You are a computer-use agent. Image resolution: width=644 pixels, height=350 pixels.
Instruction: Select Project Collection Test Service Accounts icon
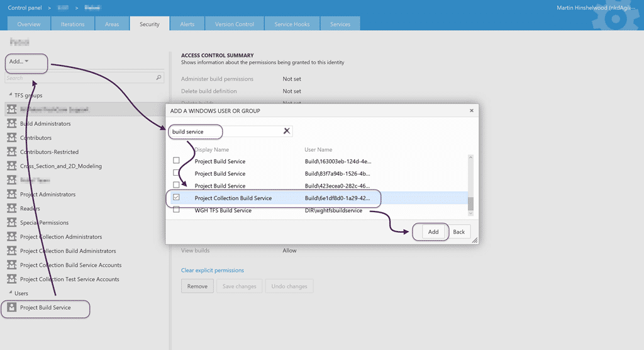click(x=11, y=279)
